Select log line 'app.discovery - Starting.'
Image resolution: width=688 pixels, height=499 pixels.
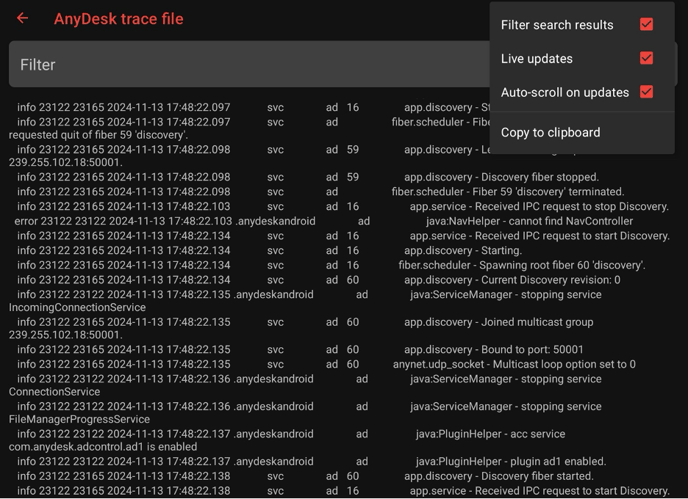point(269,251)
